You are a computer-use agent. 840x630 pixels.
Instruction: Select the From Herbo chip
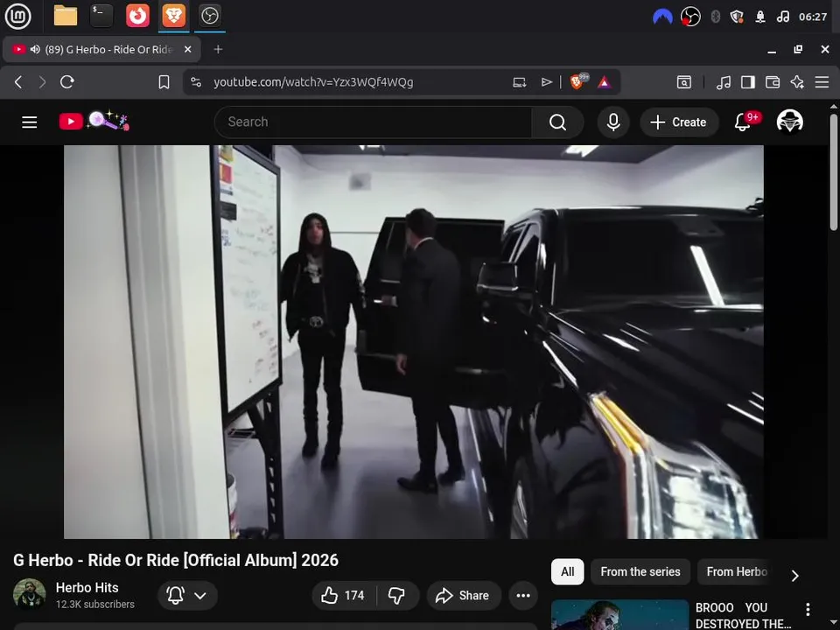pyautogui.click(x=737, y=571)
